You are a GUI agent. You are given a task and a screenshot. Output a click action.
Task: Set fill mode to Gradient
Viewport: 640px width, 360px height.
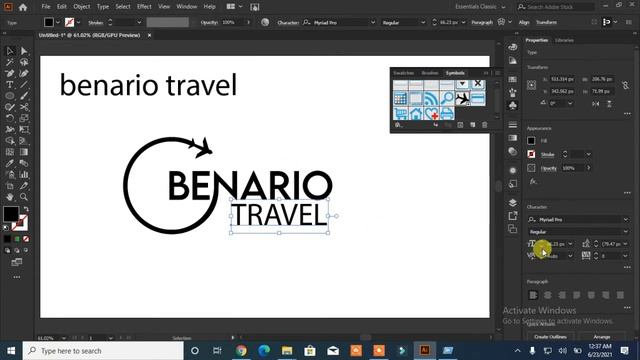pos(17,239)
